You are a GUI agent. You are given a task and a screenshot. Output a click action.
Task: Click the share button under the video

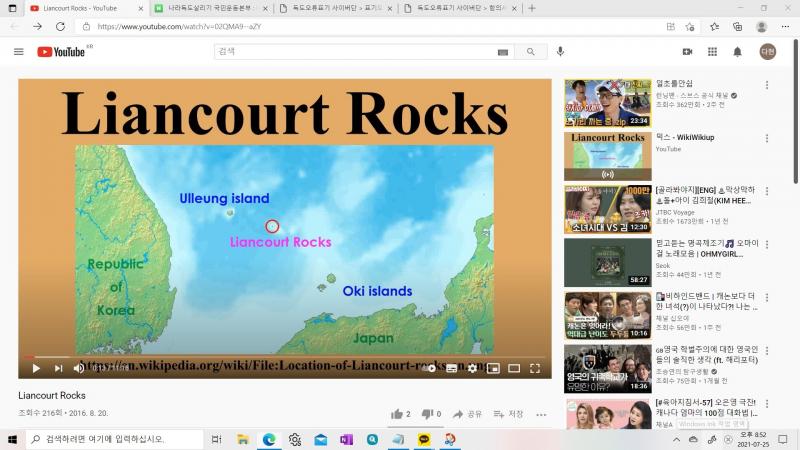(x=467, y=414)
